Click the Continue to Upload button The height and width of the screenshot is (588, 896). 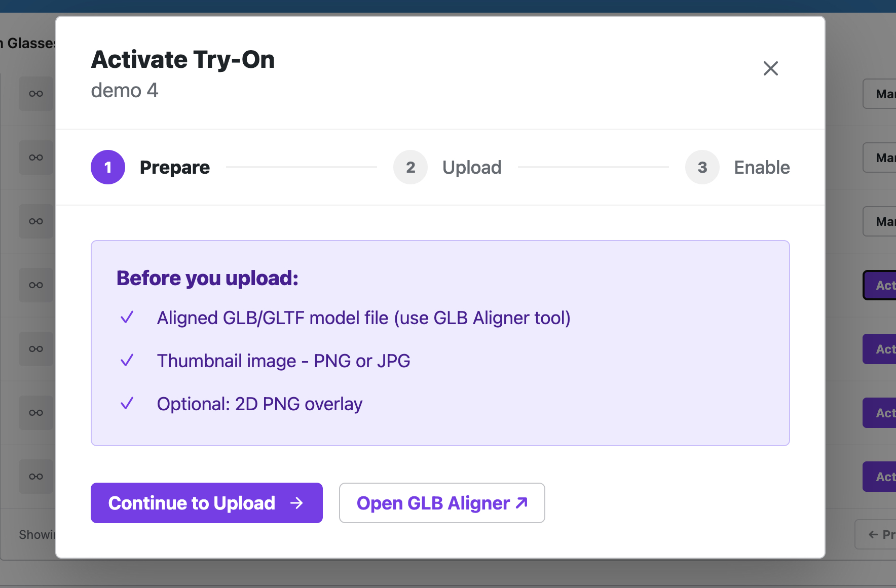207,503
